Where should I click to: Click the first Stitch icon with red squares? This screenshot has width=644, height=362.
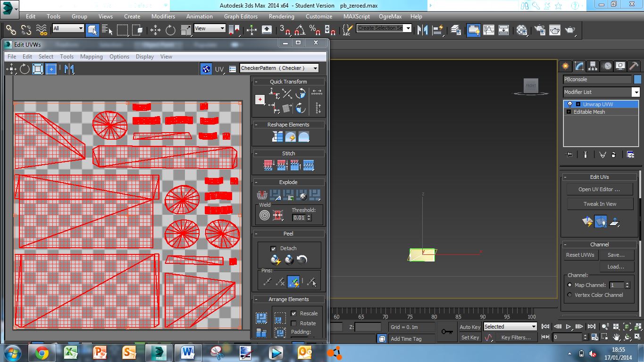point(268,166)
